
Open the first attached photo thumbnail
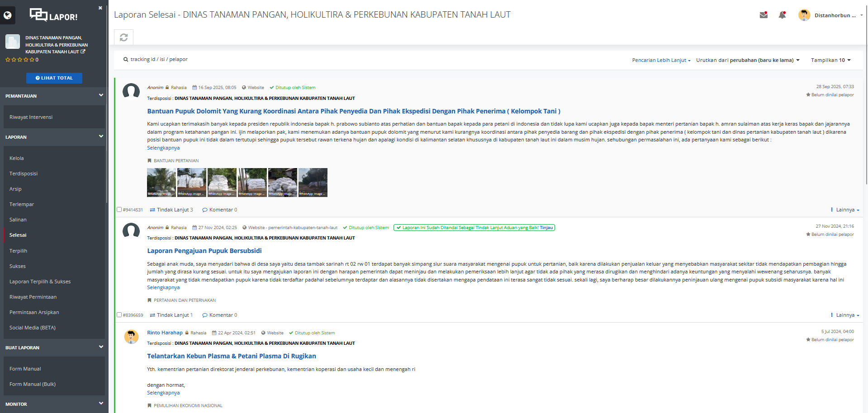pyautogui.click(x=161, y=183)
